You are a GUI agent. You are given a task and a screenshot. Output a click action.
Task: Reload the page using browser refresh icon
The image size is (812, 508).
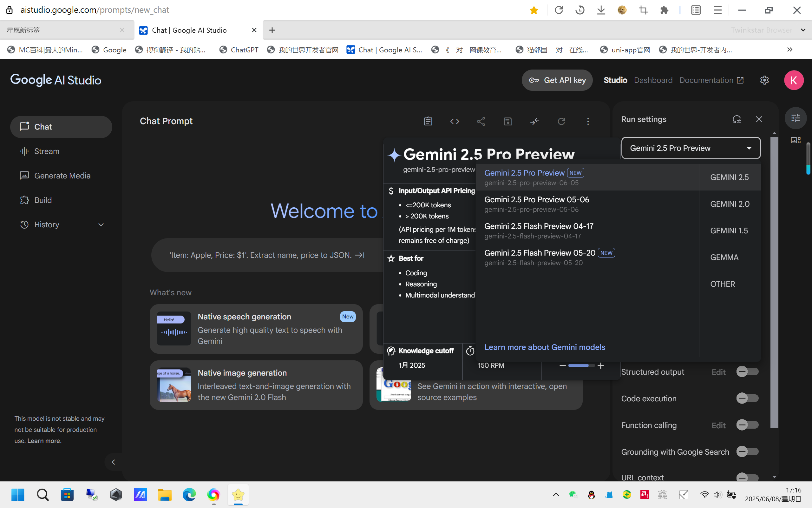coord(559,10)
